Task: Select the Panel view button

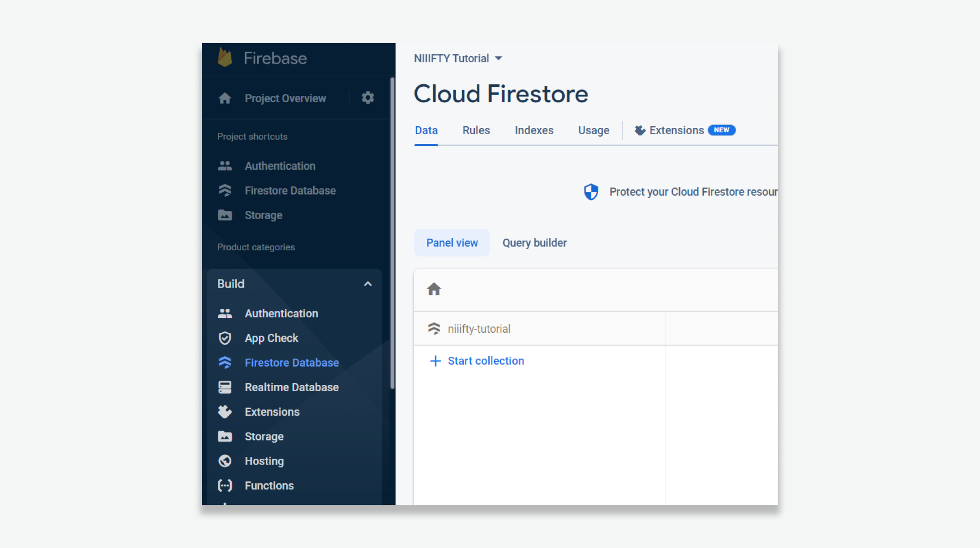Action: coord(452,243)
